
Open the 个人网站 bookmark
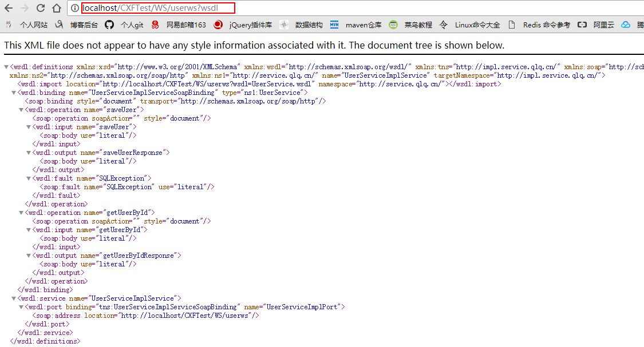[x=34, y=25]
